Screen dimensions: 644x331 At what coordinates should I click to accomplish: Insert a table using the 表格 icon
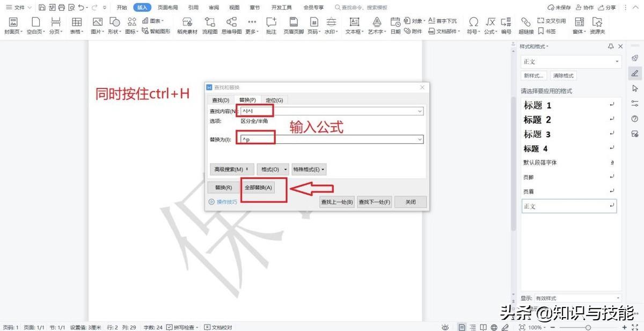pos(77,24)
